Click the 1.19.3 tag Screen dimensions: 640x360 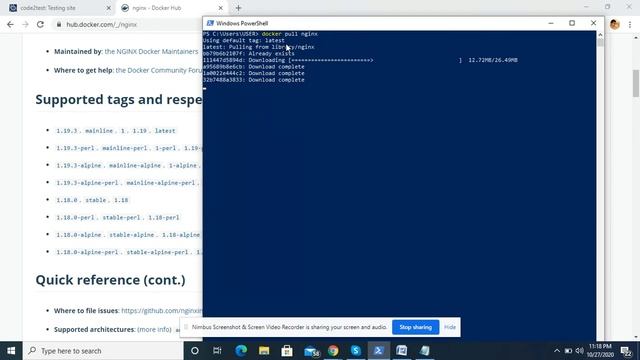67,131
